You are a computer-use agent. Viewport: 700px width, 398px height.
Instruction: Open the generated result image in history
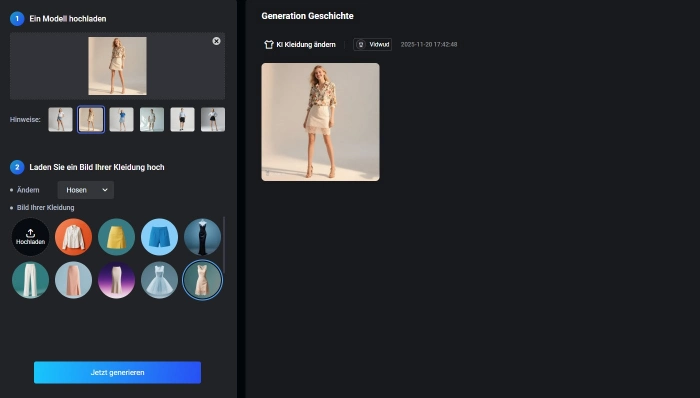(321, 122)
